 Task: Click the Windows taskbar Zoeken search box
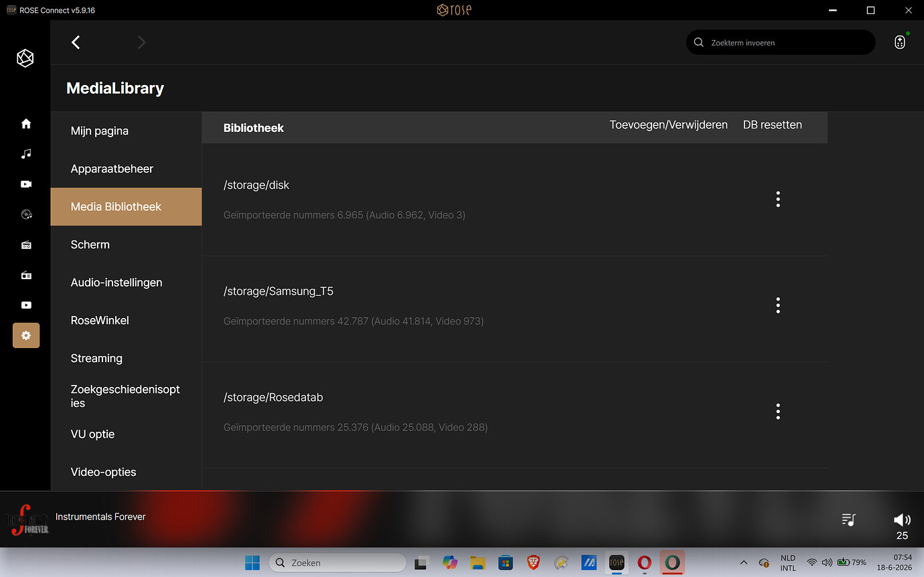(x=337, y=563)
